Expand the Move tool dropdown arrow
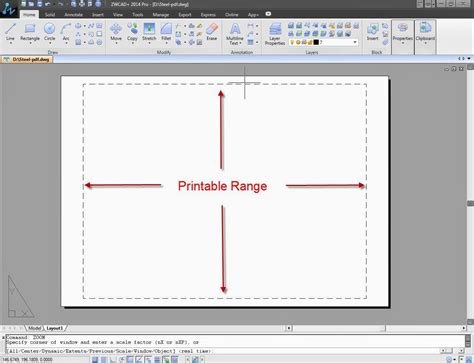474x363 pixels. 116,43
